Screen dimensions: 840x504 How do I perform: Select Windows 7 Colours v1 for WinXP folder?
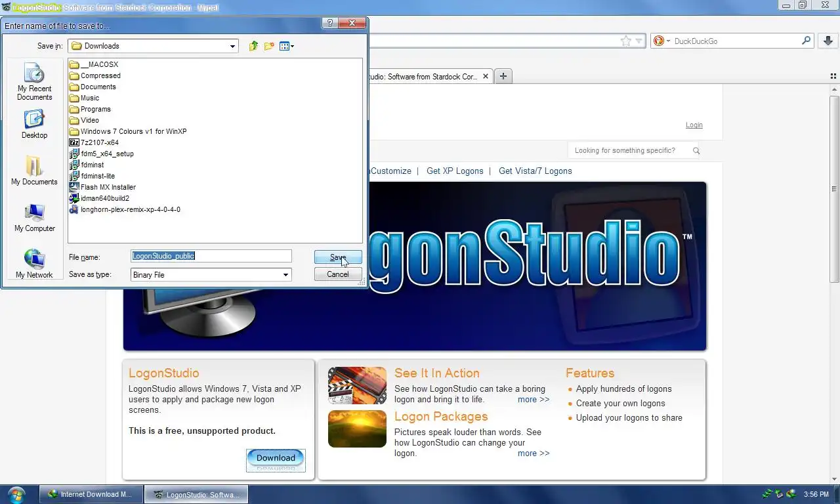[128, 131]
